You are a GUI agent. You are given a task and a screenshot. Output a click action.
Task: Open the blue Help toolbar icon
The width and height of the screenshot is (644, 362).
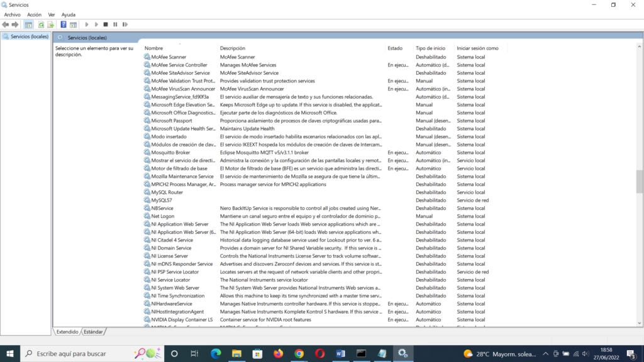(64, 25)
